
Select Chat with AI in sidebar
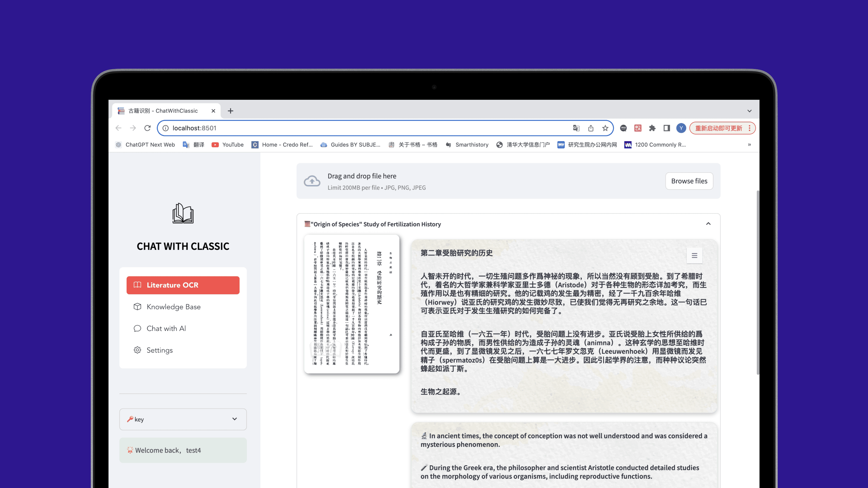coord(166,328)
